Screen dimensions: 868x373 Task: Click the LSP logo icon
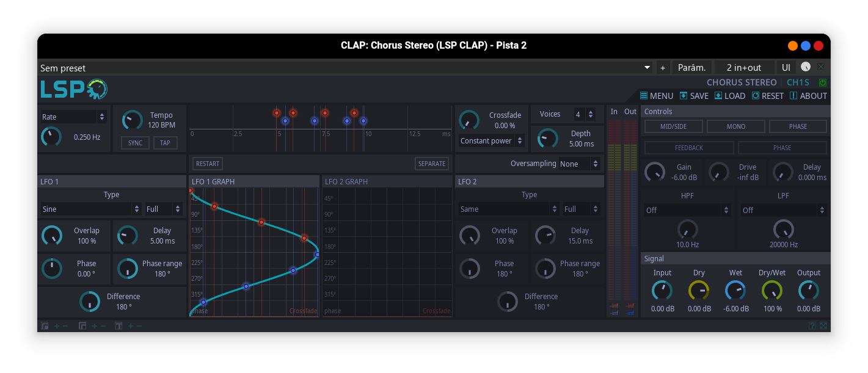coord(73,89)
